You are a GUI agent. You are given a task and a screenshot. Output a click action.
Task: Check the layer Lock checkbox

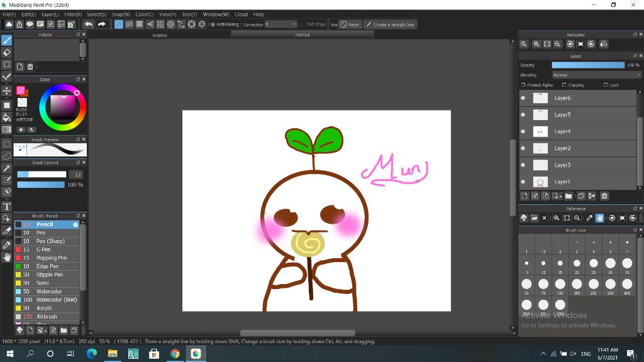click(x=606, y=85)
